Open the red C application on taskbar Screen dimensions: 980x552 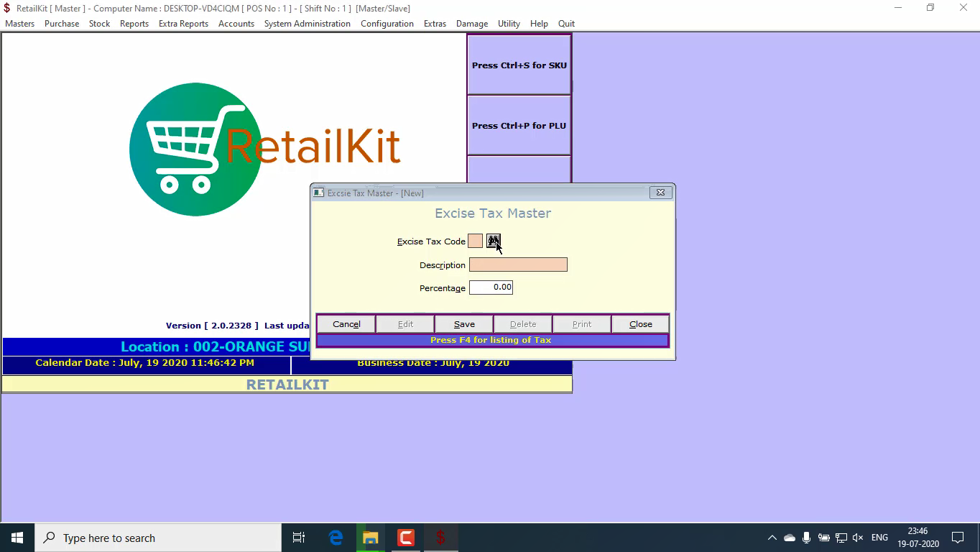pyautogui.click(x=406, y=538)
